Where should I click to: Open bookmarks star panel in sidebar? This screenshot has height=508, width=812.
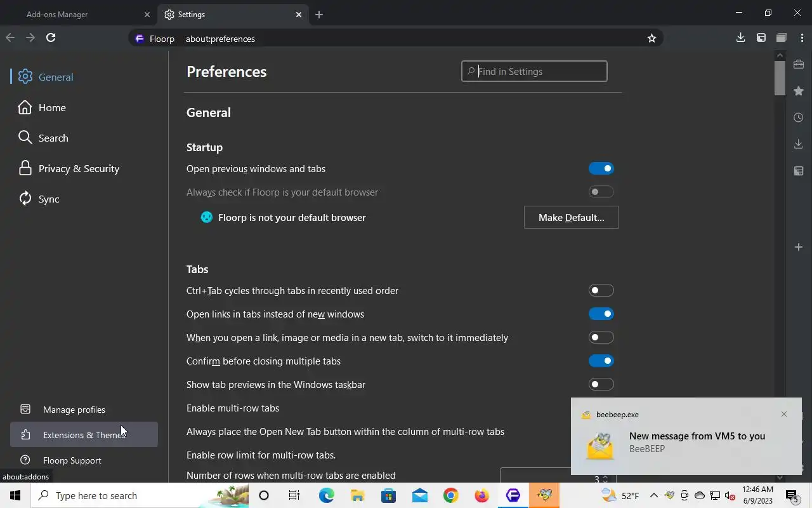[799, 91]
